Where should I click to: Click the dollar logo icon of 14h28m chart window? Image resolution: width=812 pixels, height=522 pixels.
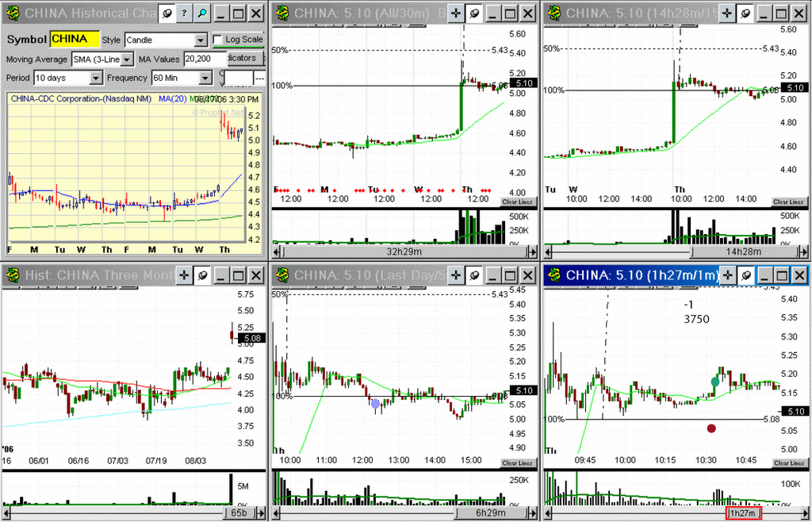point(554,13)
